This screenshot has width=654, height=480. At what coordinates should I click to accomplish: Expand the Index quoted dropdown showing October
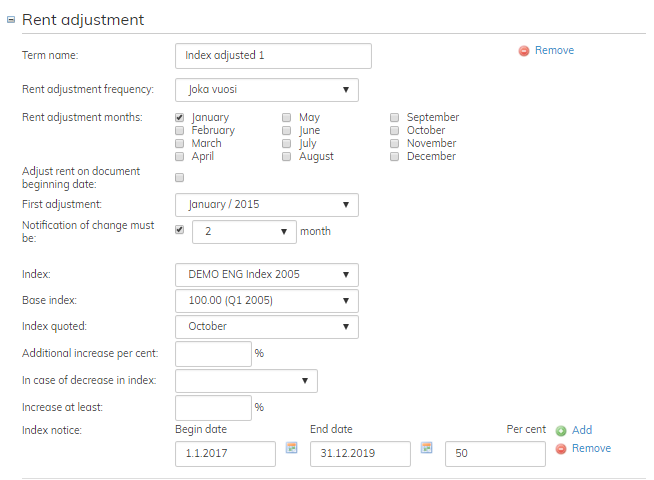(266, 327)
